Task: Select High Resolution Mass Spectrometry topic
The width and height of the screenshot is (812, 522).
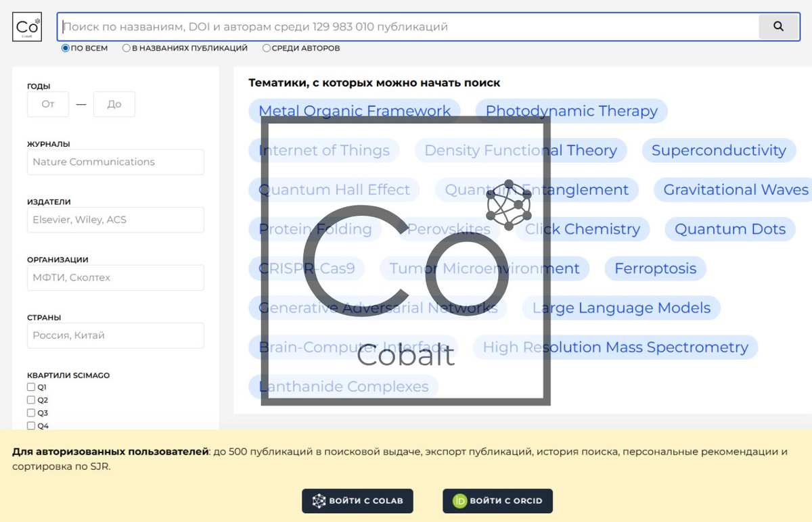Action: tap(616, 347)
